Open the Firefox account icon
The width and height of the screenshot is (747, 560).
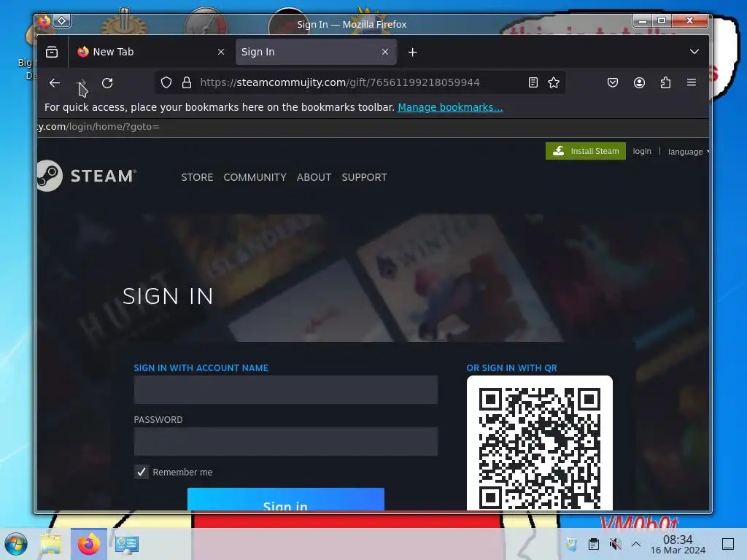tap(639, 82)
